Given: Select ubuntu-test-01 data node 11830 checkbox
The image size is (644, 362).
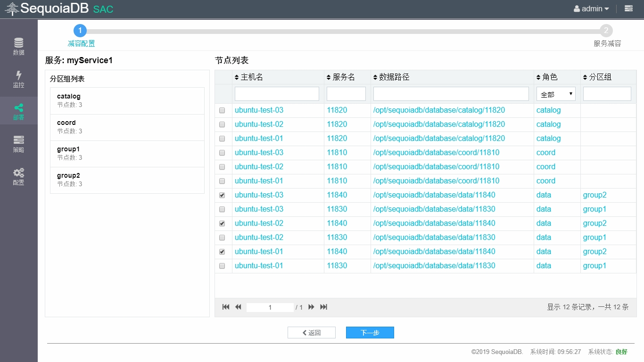Looking at the screenshot, I should pos(222,266).
